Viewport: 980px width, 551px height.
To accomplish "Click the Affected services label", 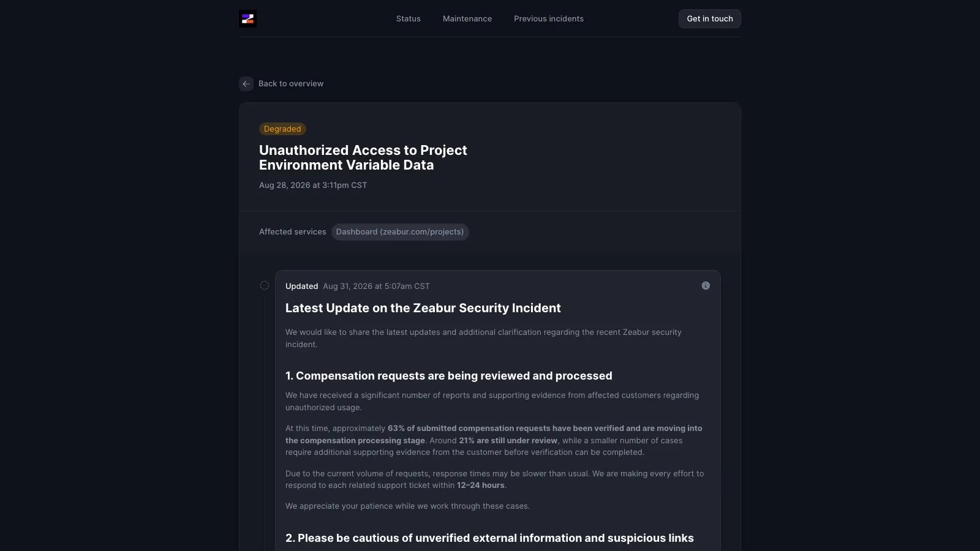I will [x=293, y=232].
